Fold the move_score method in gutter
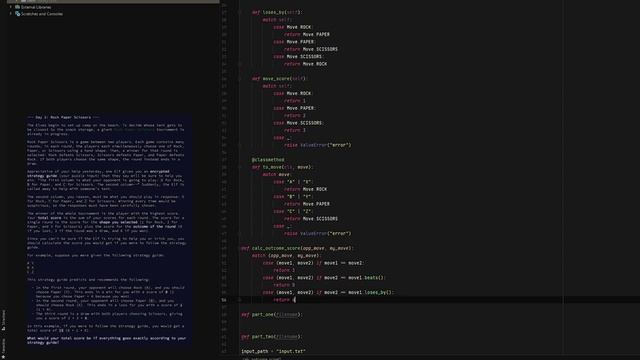 tap(240, 78)
